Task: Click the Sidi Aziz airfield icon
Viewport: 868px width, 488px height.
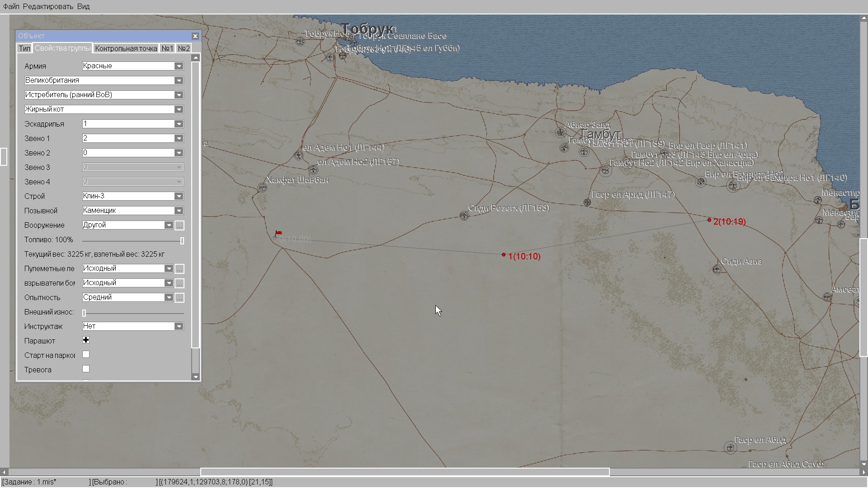Action: [x=717, y=269]
